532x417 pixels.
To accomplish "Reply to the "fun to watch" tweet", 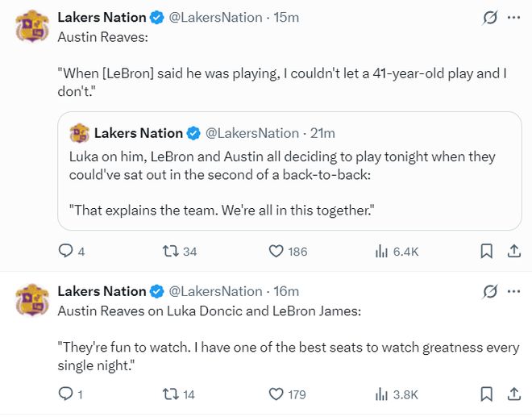I will 66,394.
